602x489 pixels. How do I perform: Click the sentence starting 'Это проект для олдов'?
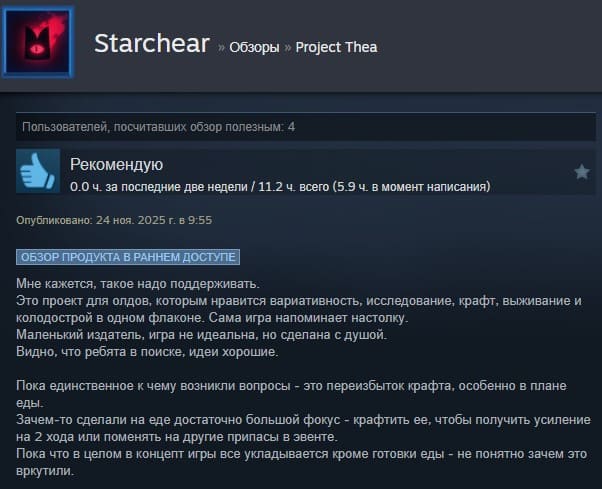[299, 309]
